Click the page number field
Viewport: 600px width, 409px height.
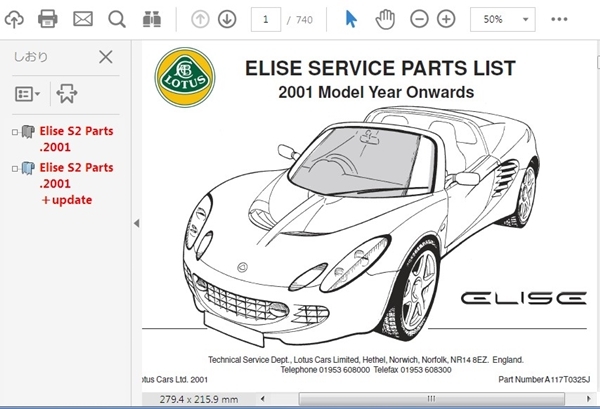(x=266, y=19)
